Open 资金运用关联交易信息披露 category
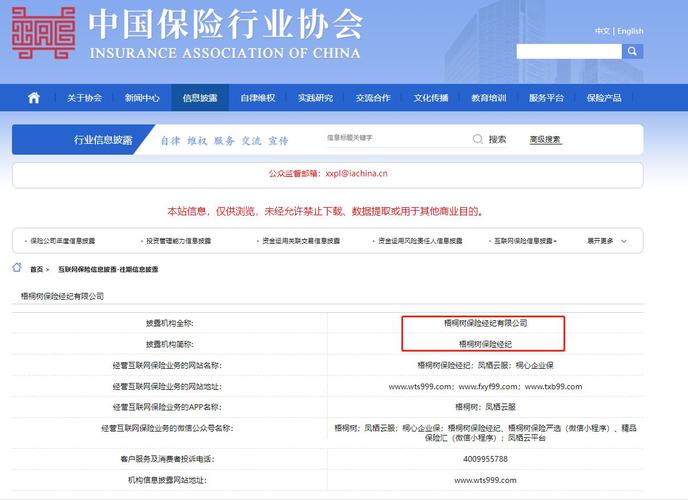The width and height of the screenshot is (688, 500). tap(301, 241)
